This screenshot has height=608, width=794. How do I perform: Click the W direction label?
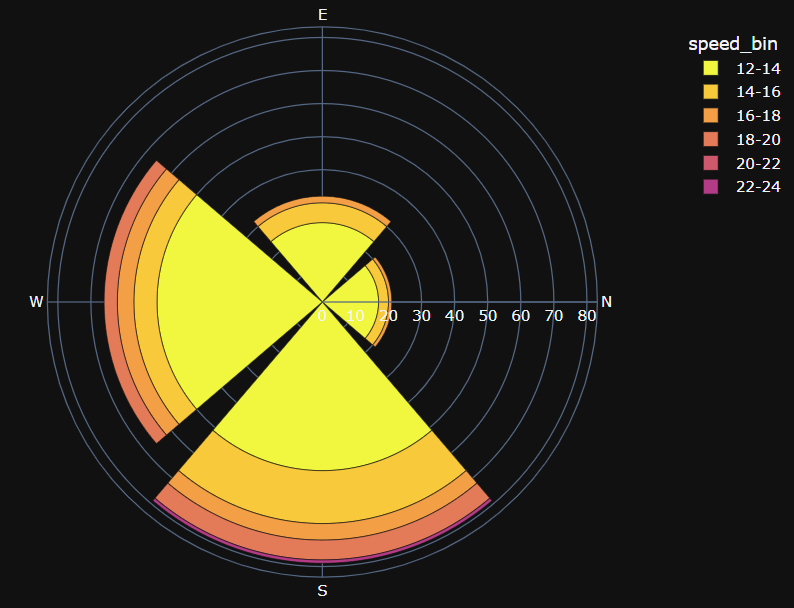coord(36,302)
